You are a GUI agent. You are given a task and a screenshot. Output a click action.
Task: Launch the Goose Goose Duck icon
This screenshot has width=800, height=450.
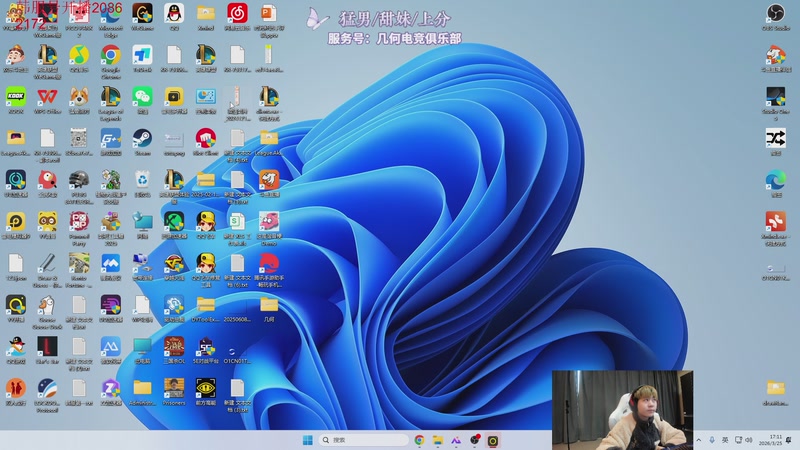coord(47,305)
